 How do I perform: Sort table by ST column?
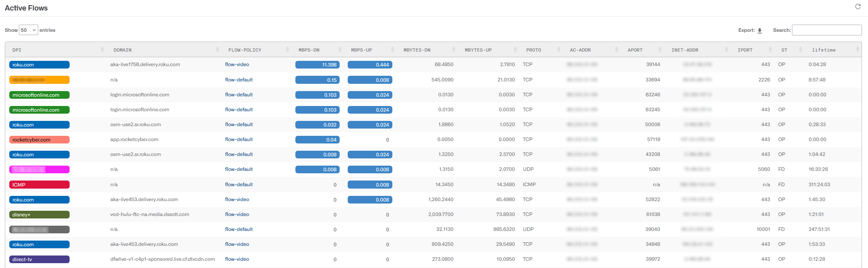click(x=790, y=50)
